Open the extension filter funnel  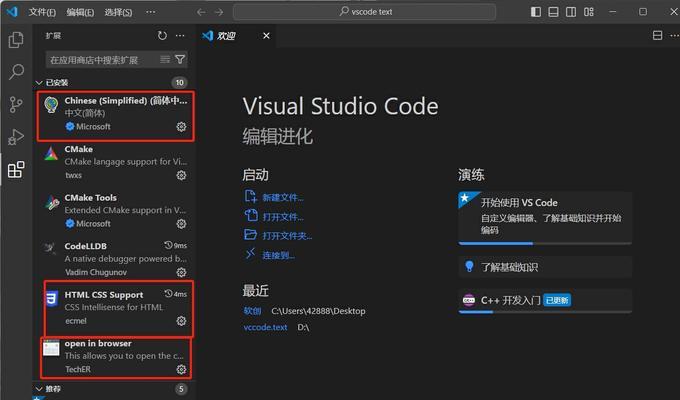click(180, 59)
